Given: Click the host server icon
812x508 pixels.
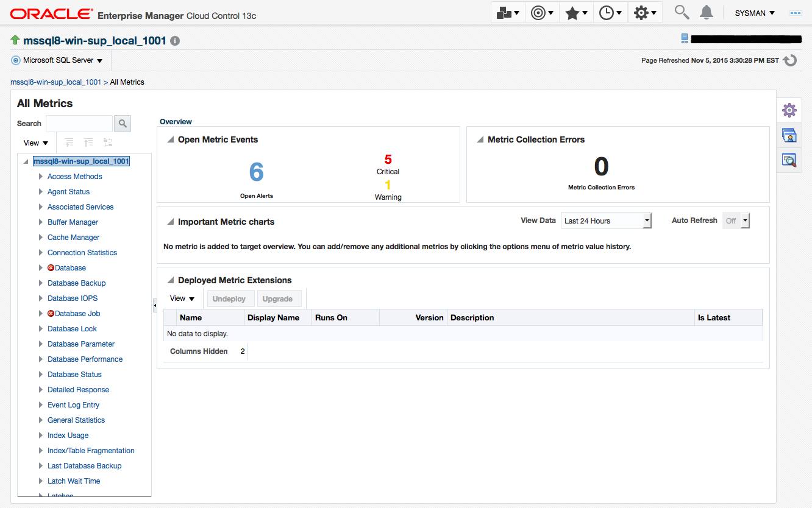Looking at the screenshot, I should click(x=685, y=39).
